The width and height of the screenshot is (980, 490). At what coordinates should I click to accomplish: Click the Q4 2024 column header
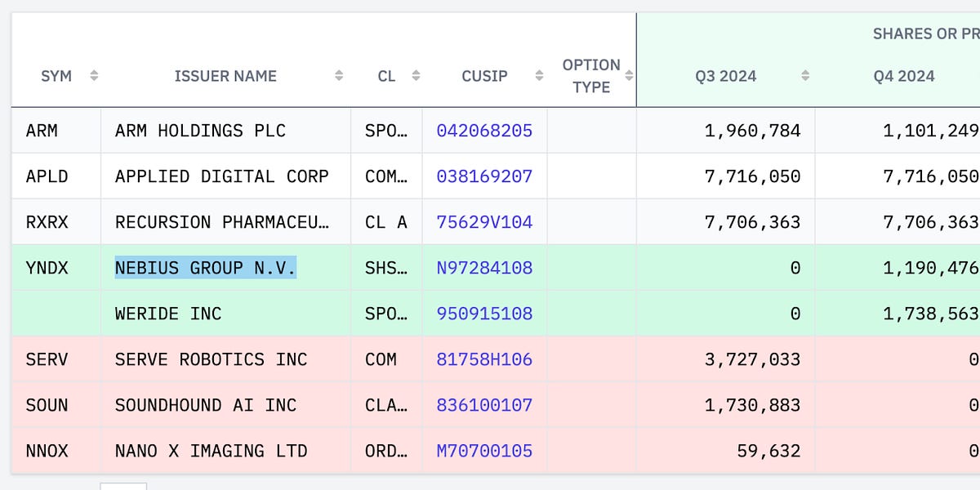coord(904,76)
